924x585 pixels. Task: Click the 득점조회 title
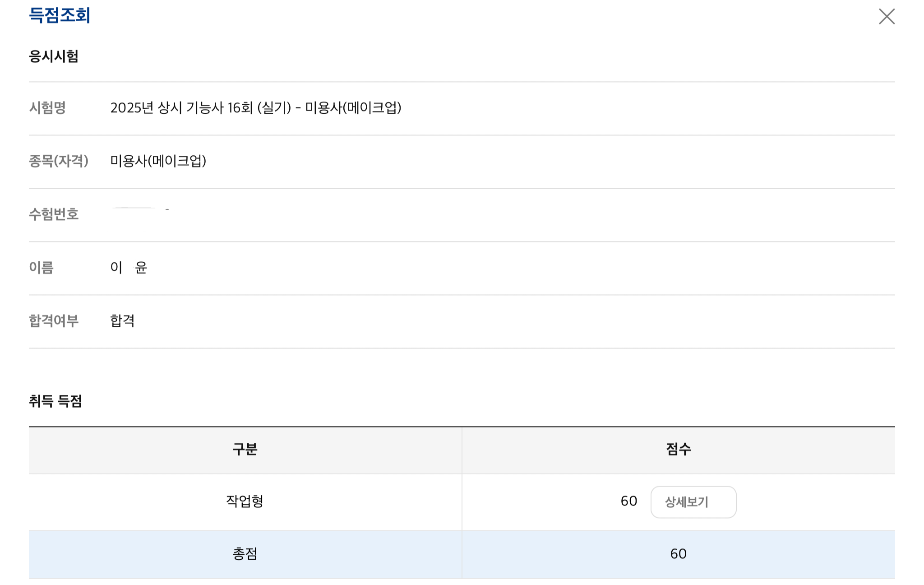[60, 15]
